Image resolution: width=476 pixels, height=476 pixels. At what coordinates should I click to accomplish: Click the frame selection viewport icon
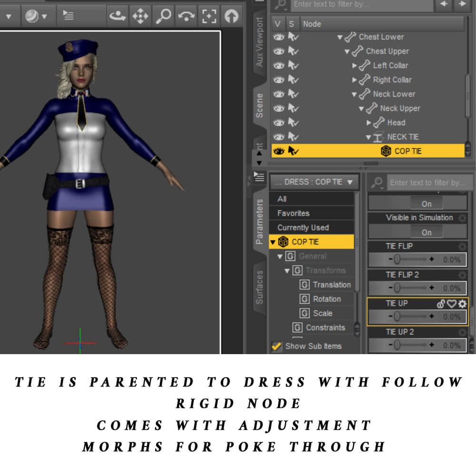pyautogui.click(x=208, y=16)
